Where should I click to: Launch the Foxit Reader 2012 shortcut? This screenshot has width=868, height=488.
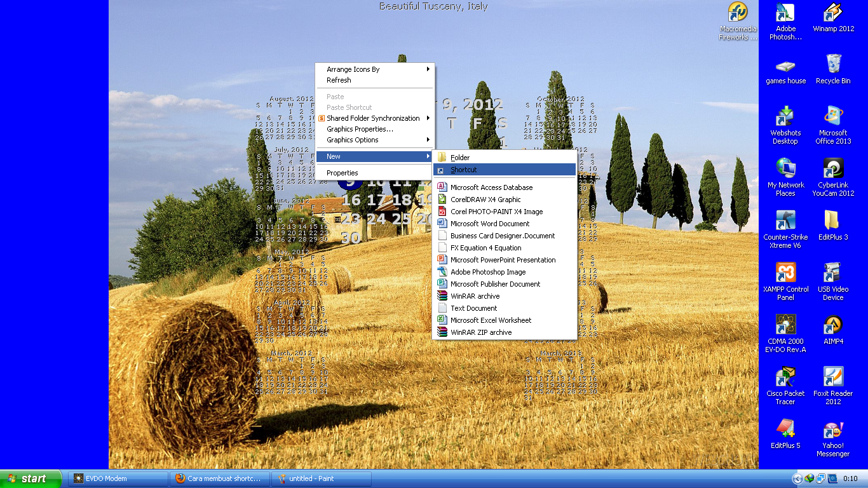coord(833,386)
